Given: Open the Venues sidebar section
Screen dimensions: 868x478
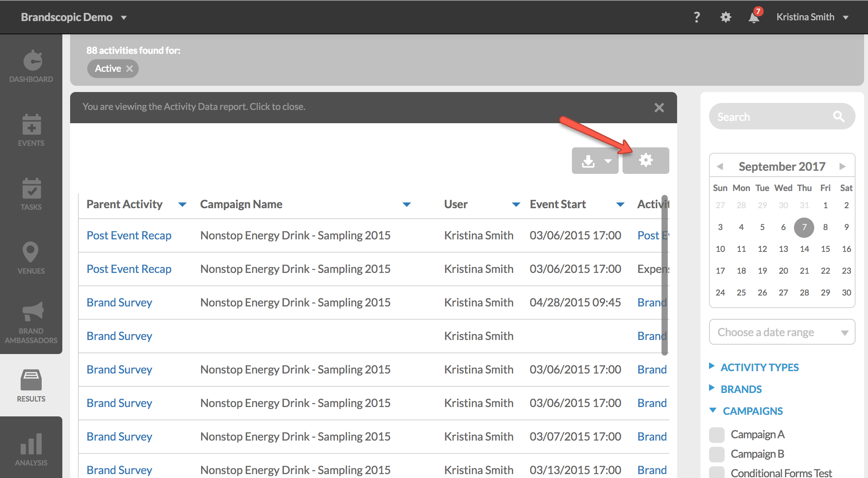Looking at the screenshot, I should click(x=31, y=258).
